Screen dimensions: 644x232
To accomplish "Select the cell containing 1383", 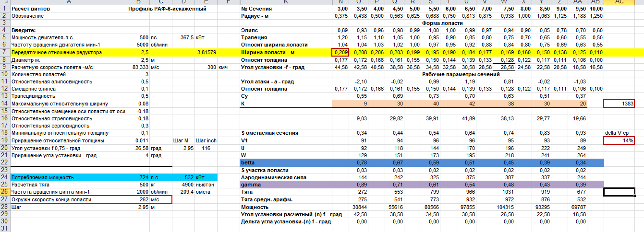I will (619, 104).
